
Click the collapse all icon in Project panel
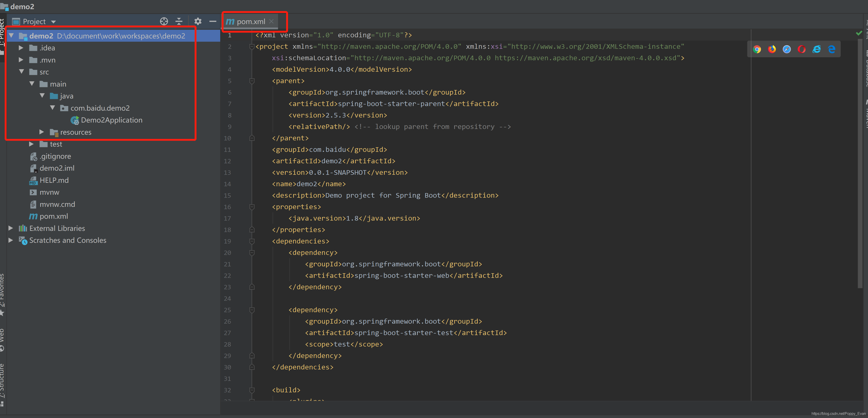[x=179, y=22]
